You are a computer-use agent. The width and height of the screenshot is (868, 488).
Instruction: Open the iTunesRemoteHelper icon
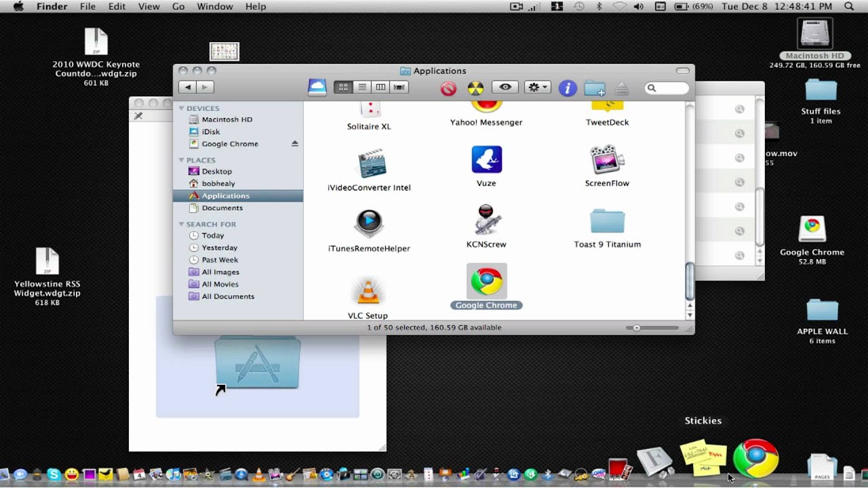(x=369, y=224)
